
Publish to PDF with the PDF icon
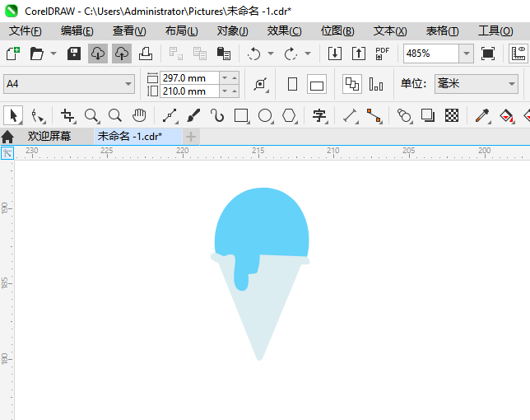(x=383, y=54)
